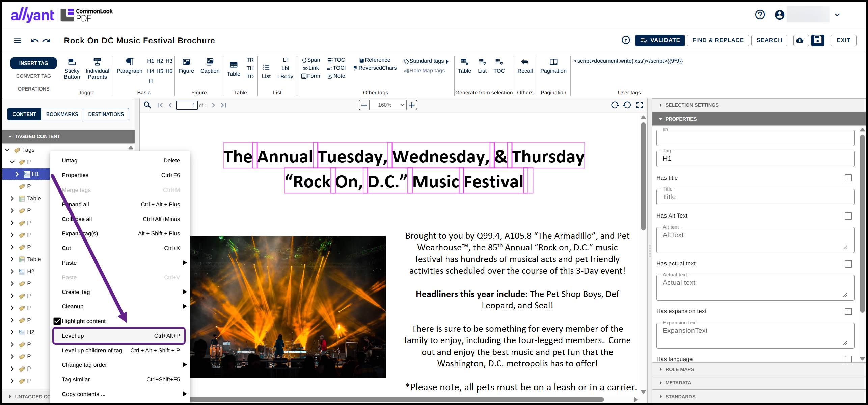Generate a Table from selection
The height and width of the screenshot is (405, 868).
click(464, 66)
